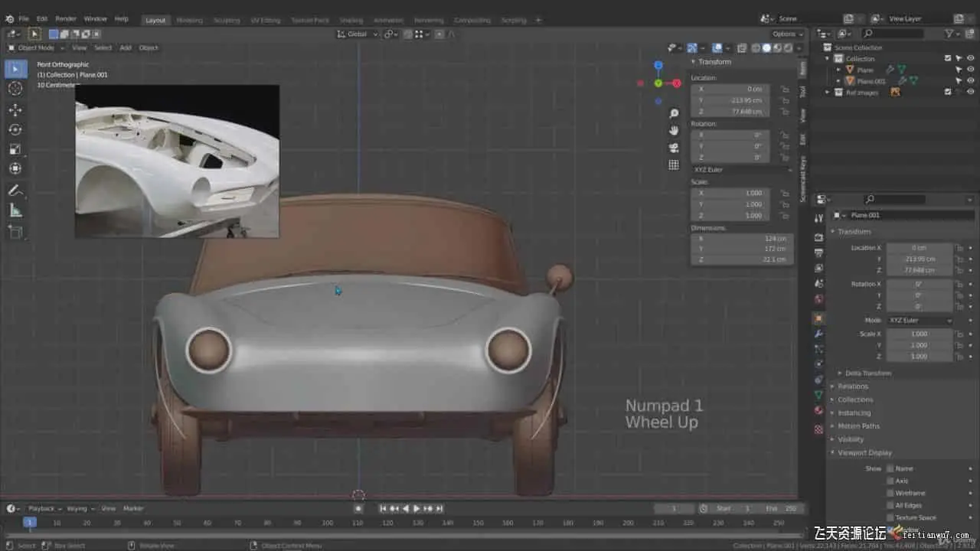Switch to the Layout workspace tab
Screen dimensions: 980x551
coord(155,20)
